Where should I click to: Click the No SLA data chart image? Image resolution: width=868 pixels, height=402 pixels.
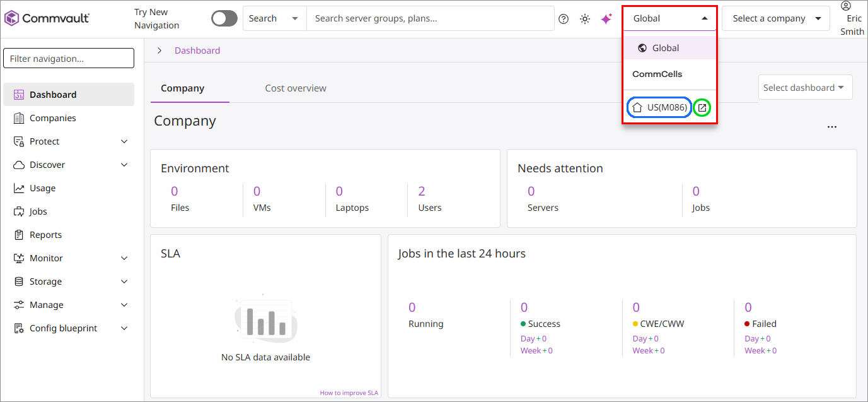(x=265, y=319)
